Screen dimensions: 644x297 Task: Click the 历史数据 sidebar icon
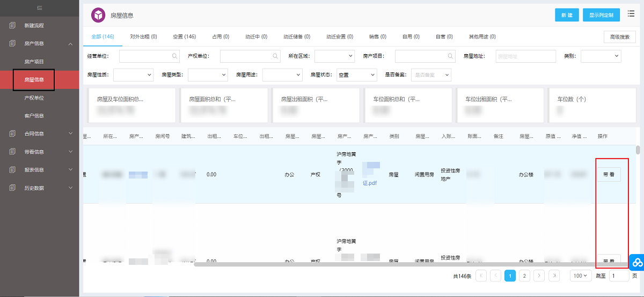tap(13, 188)
